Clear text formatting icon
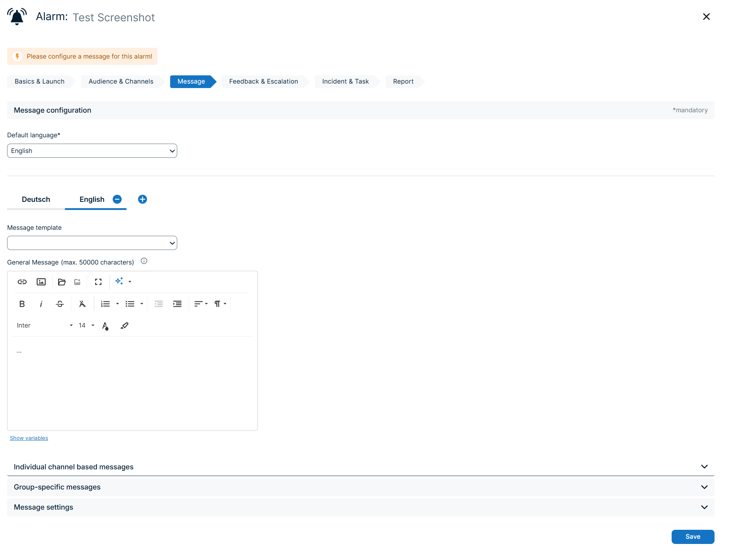This screenshot has height=560, width=747. tap(82, 304)
